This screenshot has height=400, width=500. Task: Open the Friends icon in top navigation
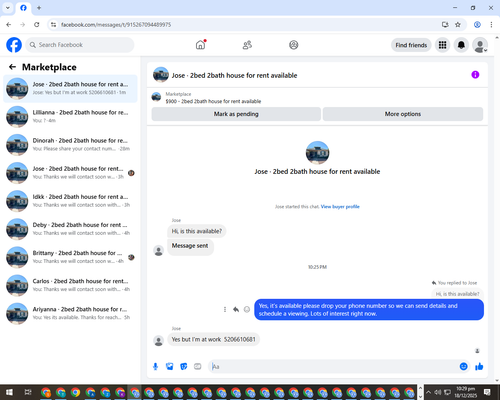pyautogui.click(x=247, y=45)
